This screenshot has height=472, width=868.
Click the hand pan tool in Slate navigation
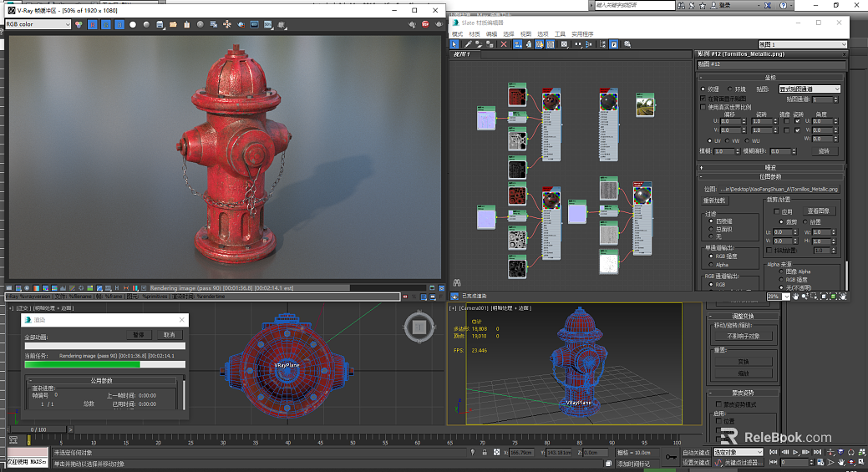tap(795, 297)
